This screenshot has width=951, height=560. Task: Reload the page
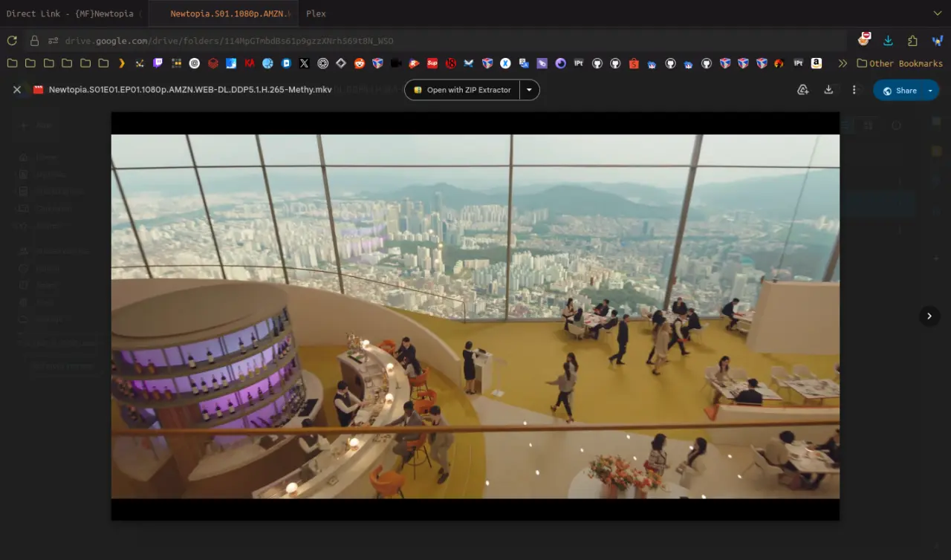coord(12,41)
